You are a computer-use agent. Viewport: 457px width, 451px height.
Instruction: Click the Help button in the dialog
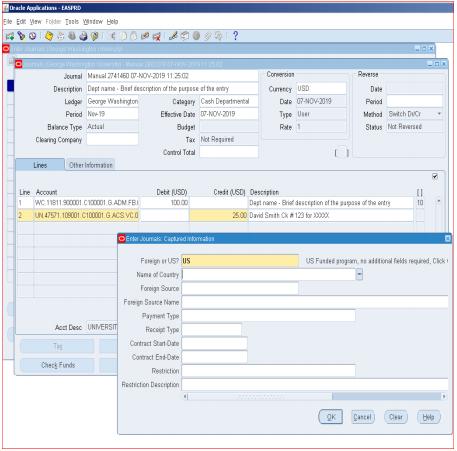(x=428, y=417)
